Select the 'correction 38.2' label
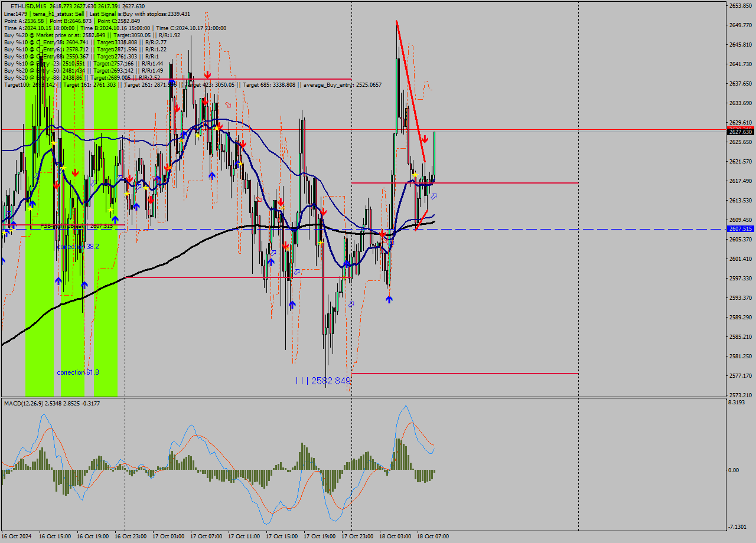 pyautogui.click(x=78, y=247)
